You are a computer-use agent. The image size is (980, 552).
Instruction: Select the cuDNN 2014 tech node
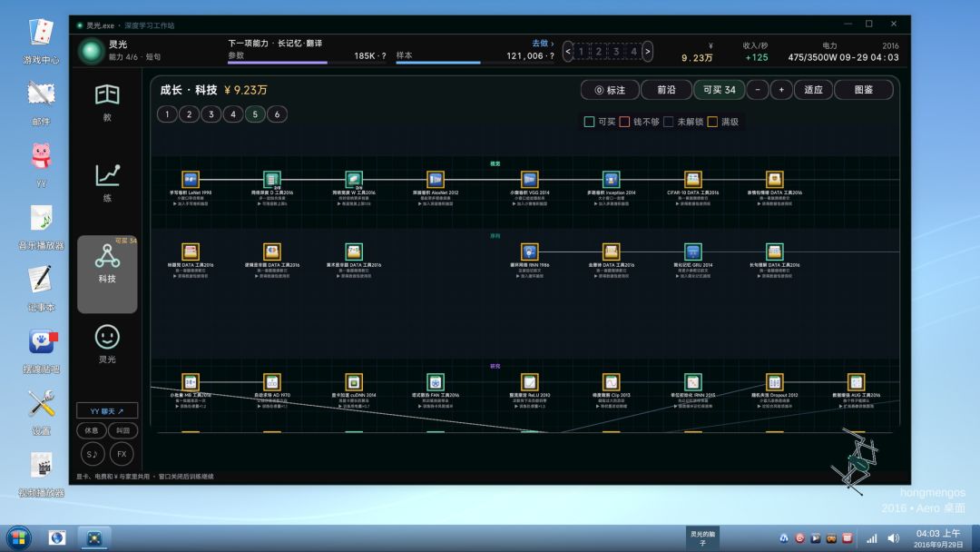[354, 382]
